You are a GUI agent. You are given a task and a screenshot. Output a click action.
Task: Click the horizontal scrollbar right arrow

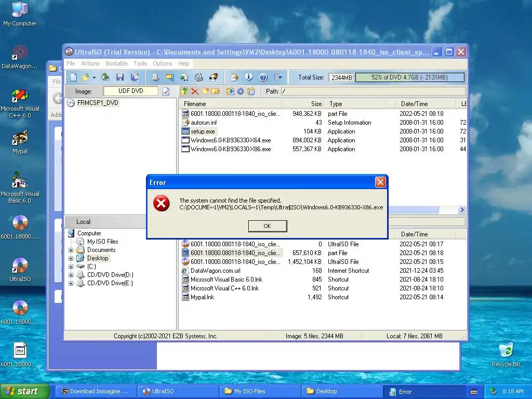pyautogui.click(x=462, y=210)
